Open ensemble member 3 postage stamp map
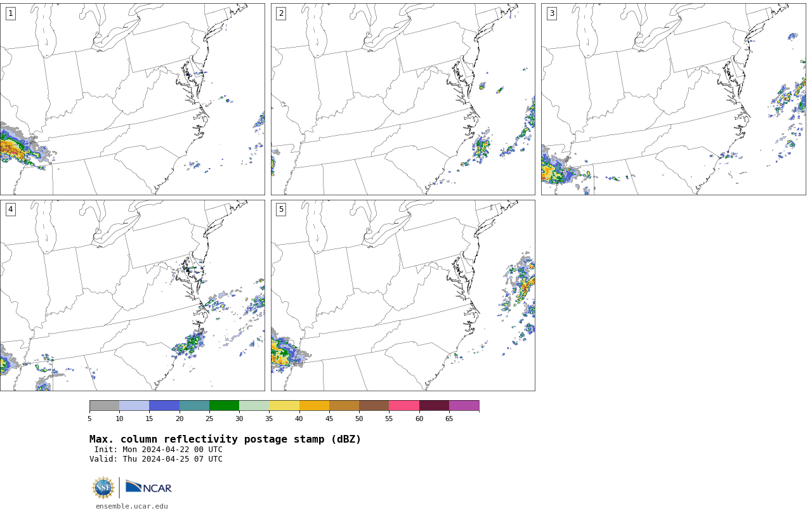 point(673,99)
